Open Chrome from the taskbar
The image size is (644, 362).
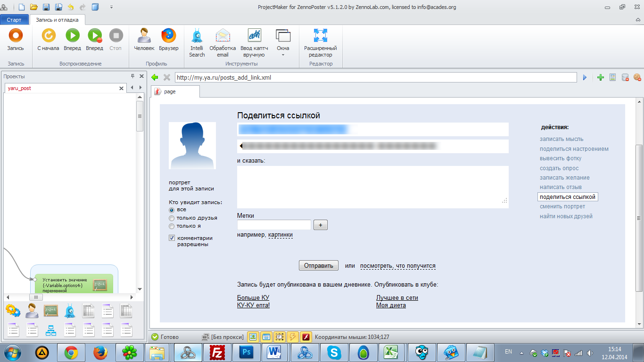pos(72,353)
